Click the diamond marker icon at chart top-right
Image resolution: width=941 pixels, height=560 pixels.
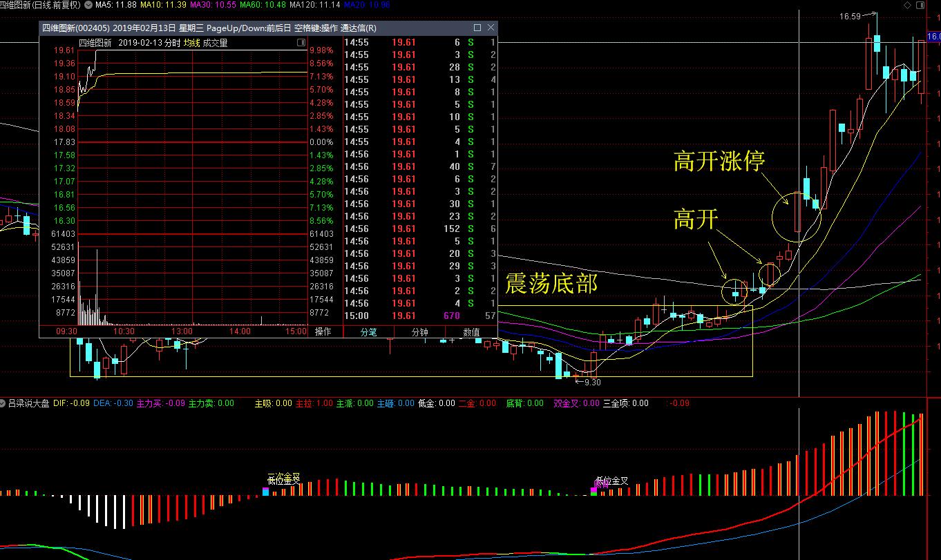pos(907,5)
